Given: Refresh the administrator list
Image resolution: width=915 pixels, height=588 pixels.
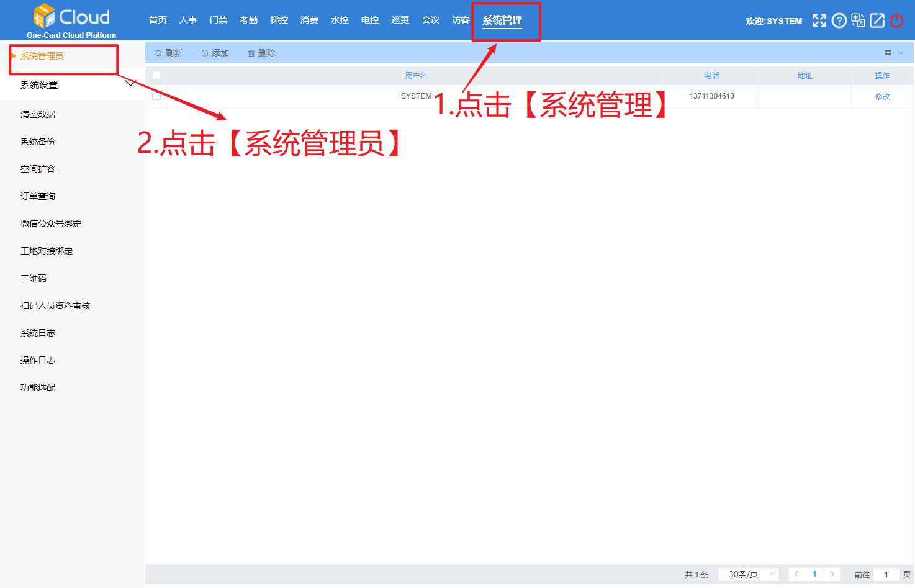Looking at the screenshot, I should (x=168, y=53).
